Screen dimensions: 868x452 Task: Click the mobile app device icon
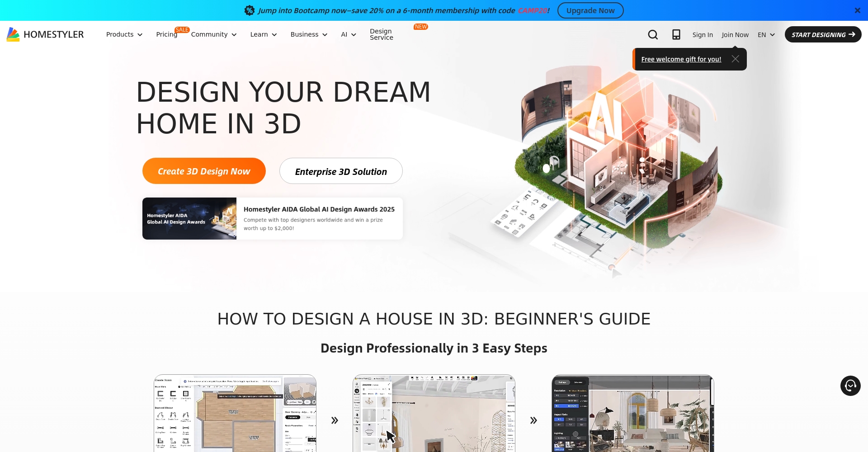point(676,35)
